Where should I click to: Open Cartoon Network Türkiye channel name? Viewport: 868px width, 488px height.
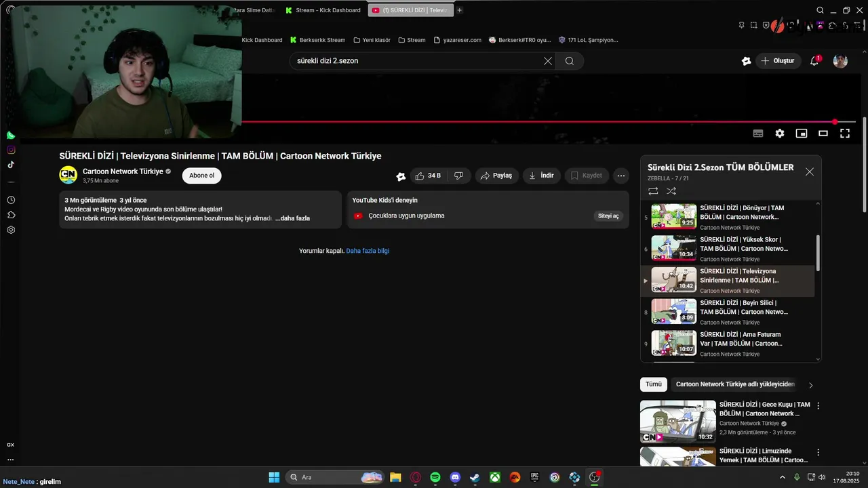click(x=123, y=171)
